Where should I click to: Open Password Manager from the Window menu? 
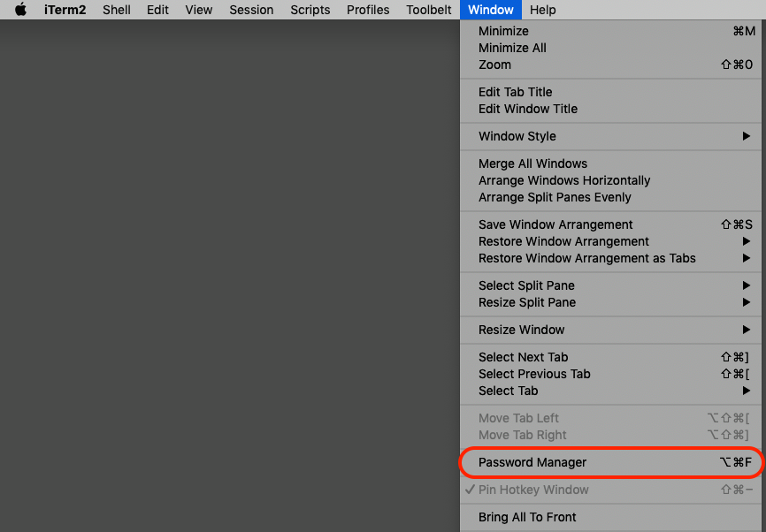(x=610, y=462)
